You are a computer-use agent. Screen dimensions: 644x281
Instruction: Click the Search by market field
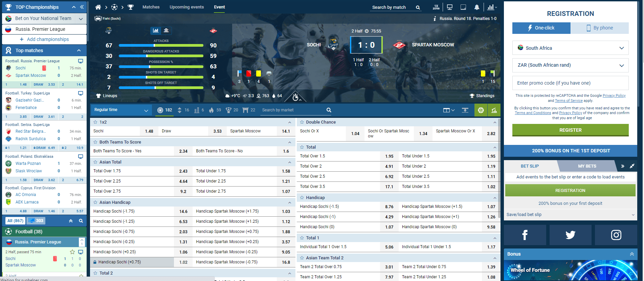tap(293, 110)
